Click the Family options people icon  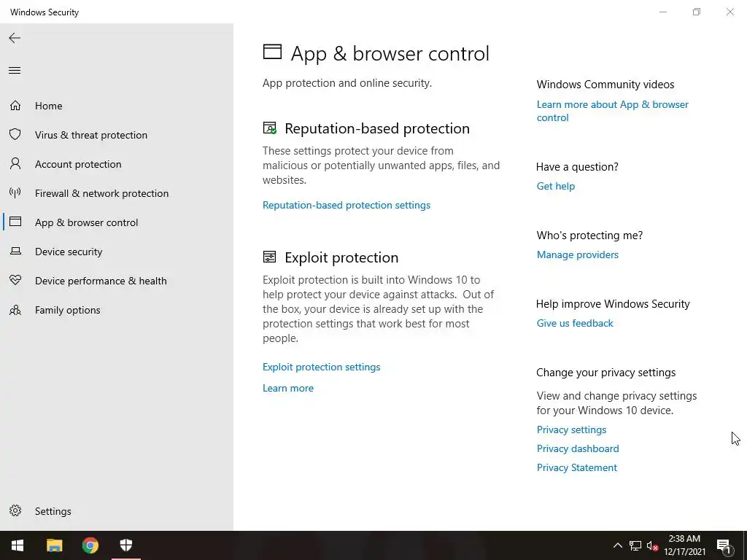click(x=15, y=310)
